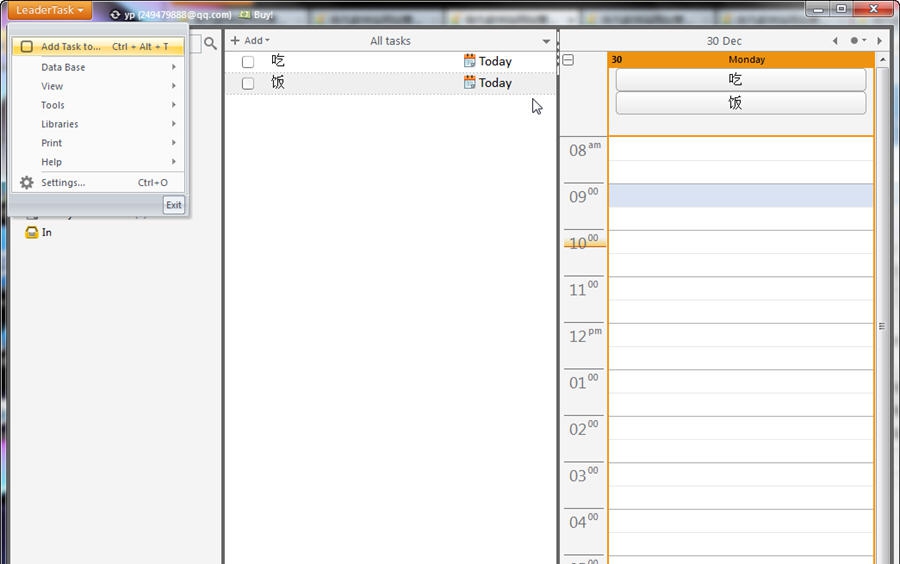Click the Today due label for 吃
This screenshot has width=900, height=564.
[x=495, y=61]
